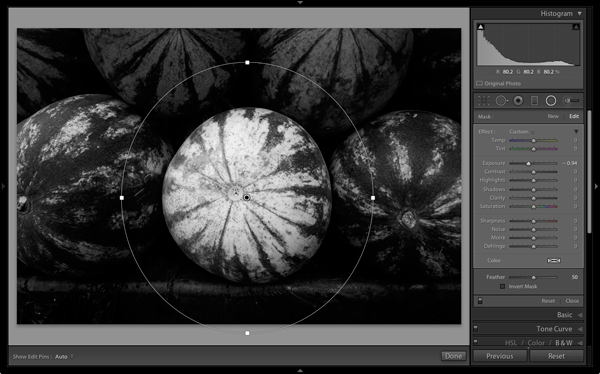Toggle the radial filter panel switch

coord(480,301)
